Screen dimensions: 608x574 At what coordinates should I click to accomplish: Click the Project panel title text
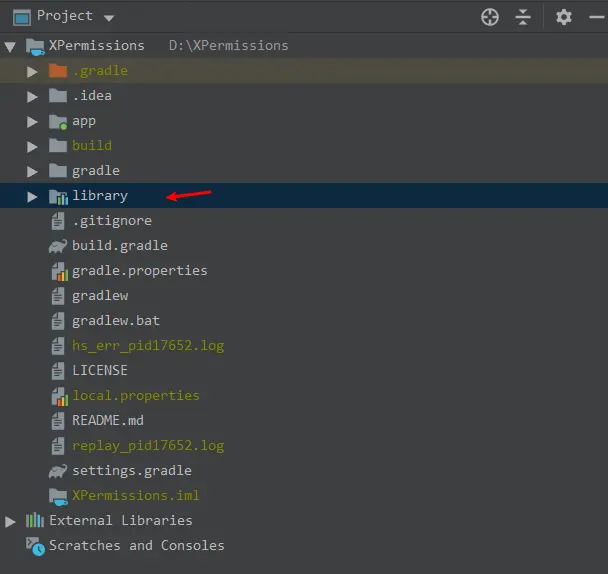(x=65, y=16)
